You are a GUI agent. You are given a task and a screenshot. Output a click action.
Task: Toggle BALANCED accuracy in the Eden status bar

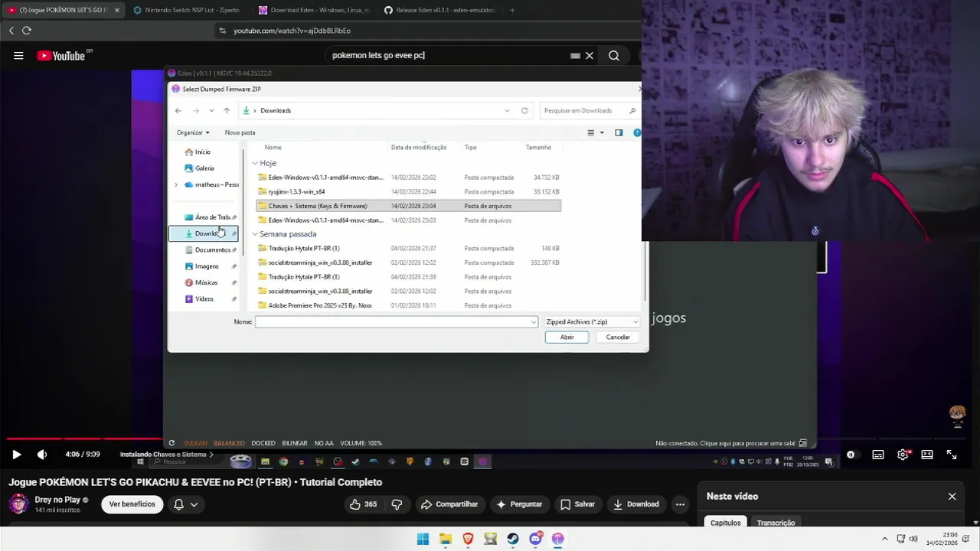click(x=229, y=443)
